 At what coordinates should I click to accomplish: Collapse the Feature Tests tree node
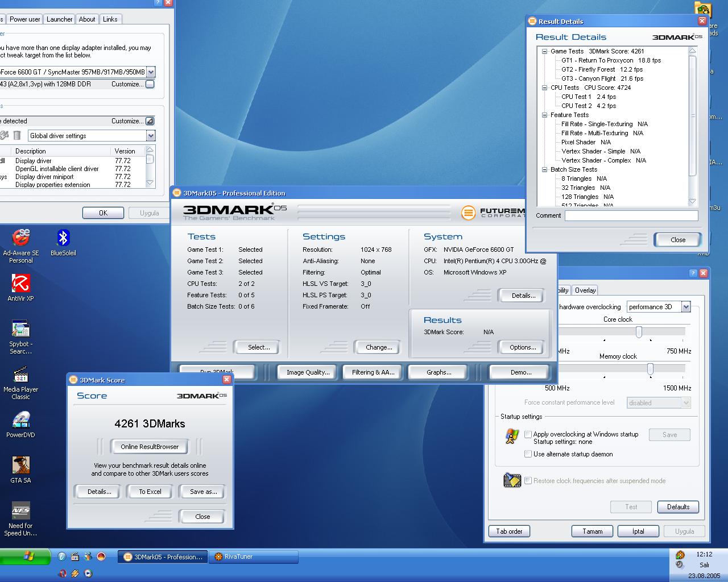[x=544, y=115]
